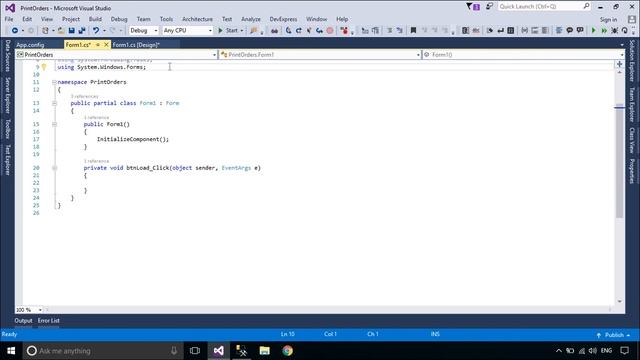Open the Architecture menu
The height and width of the screenshot is (360, 640).
pyautogui.click(x=197, y=19)
